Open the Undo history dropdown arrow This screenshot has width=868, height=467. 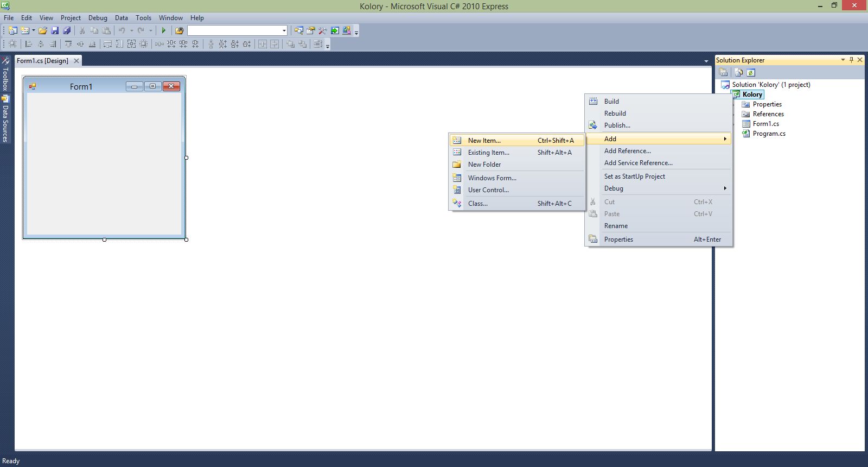[131, 30]
